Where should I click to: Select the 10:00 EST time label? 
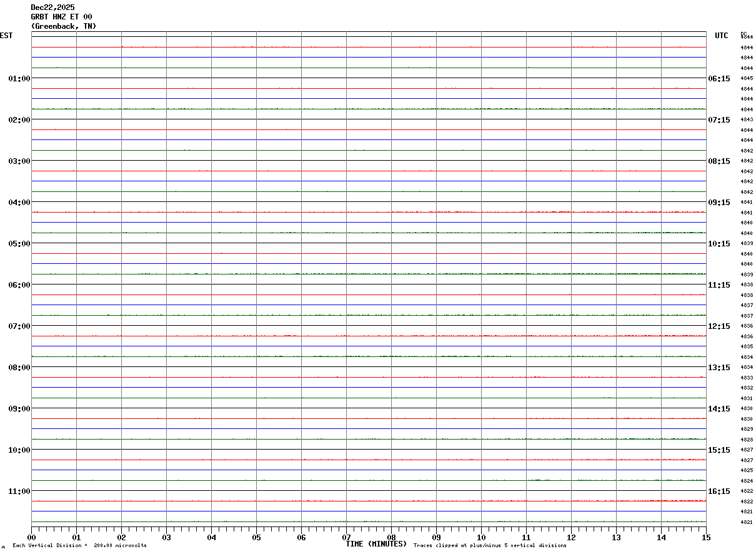[19, 450]
